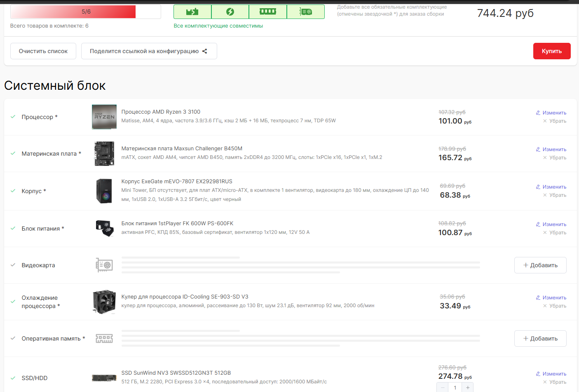
Task: Decrease SSD quantity with the minus button
Action: 443,387
